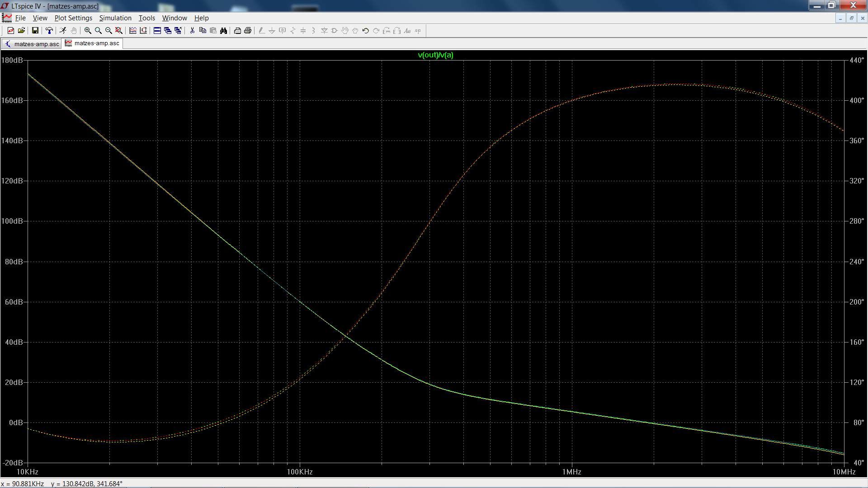
Task: Click the Zoom to Fit icon
Action: coord(119,31)
